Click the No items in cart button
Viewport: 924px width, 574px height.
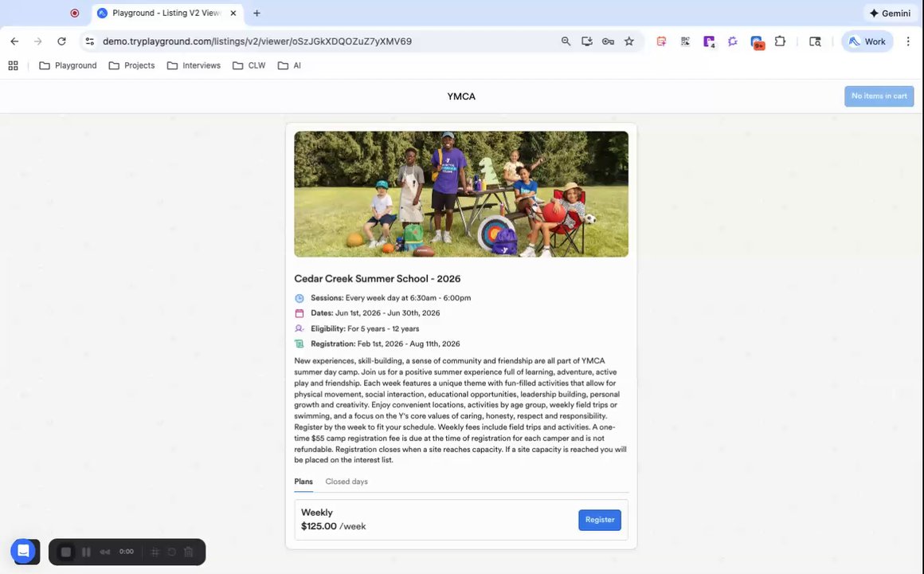click(x=879, y=96)
